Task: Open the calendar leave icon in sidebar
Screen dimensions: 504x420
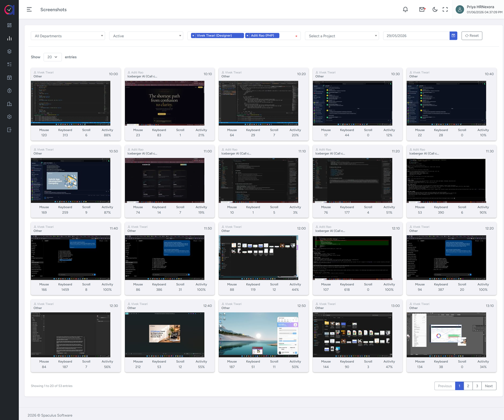Action: coord(9,78)
